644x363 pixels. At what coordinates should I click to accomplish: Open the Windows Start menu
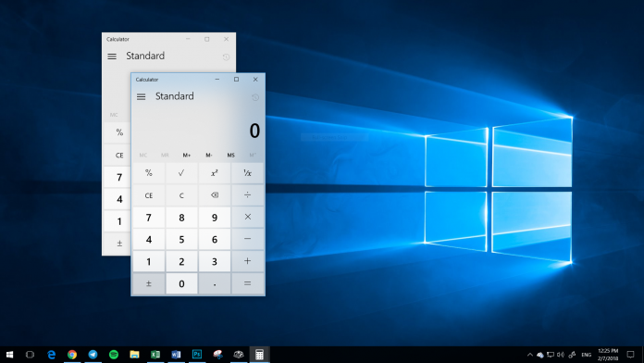[9, 355]
